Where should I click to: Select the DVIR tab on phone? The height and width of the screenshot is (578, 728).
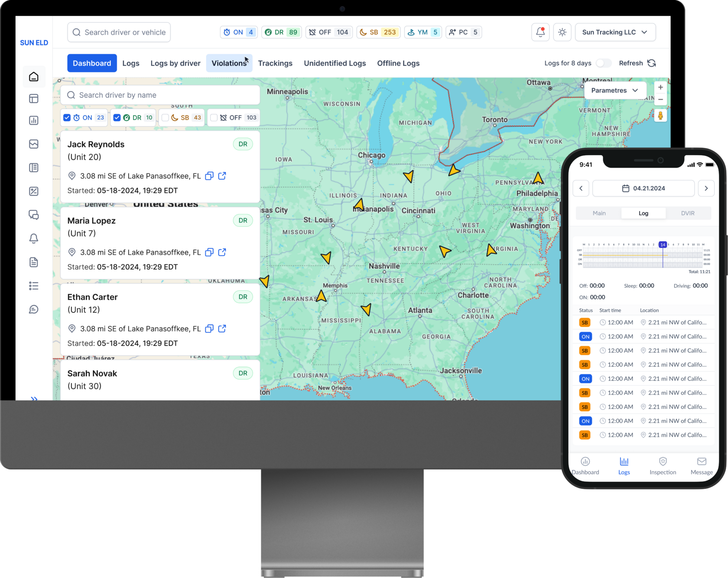click(x=687, y=213)
